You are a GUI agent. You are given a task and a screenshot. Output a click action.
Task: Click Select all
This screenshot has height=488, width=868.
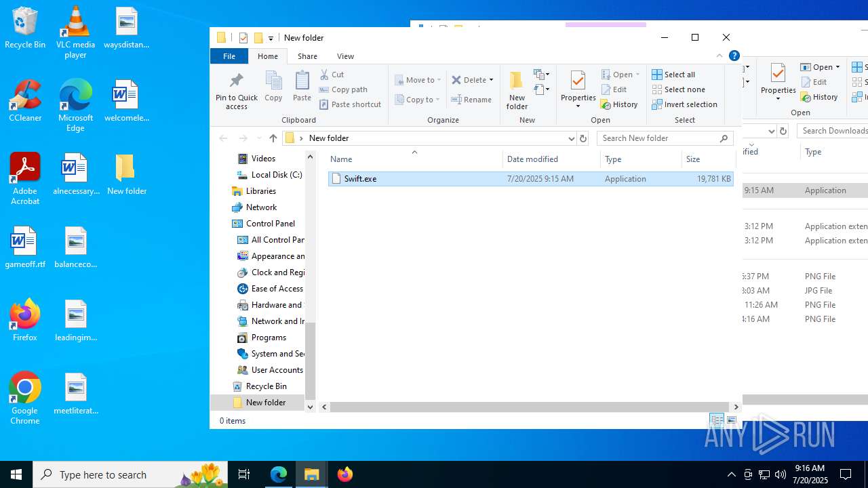(674, 75)
